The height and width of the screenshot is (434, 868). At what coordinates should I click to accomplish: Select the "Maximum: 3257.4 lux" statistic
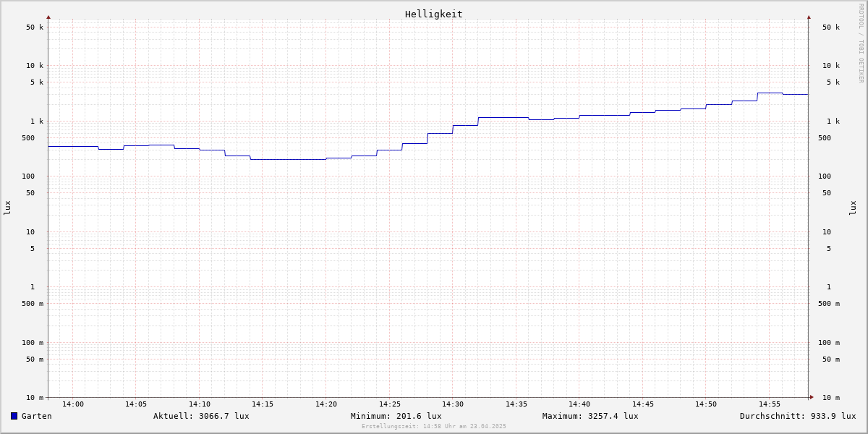tap(590, 416)
